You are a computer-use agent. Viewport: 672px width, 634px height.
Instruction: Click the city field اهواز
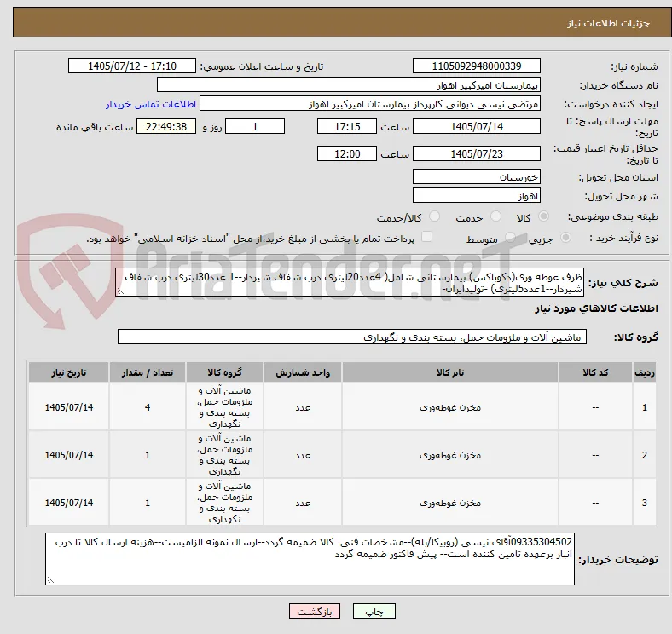(476, 196)
